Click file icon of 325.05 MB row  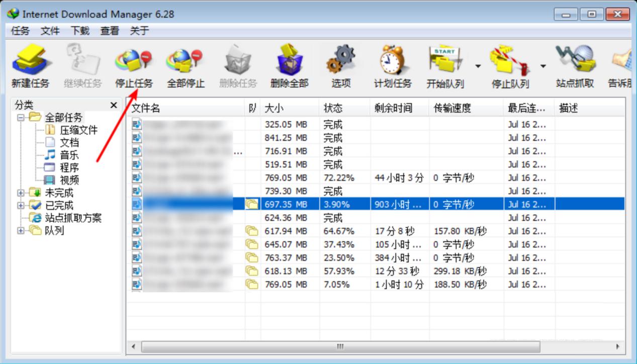coord(137,124)
